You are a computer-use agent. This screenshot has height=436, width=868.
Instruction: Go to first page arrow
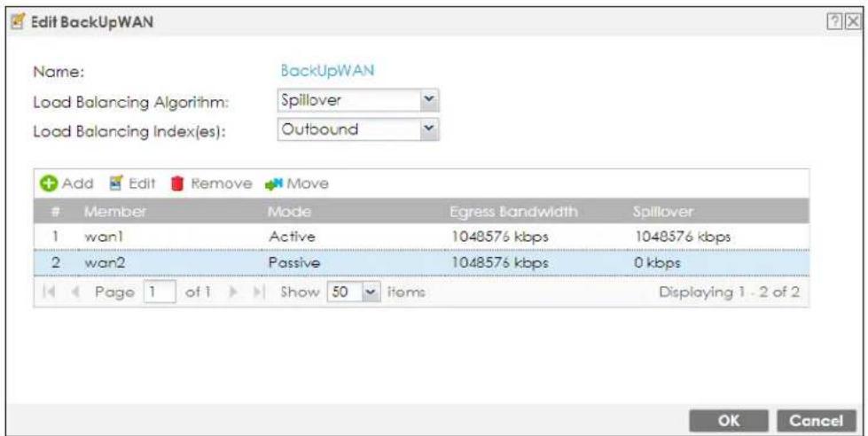[x=49, y=292]
